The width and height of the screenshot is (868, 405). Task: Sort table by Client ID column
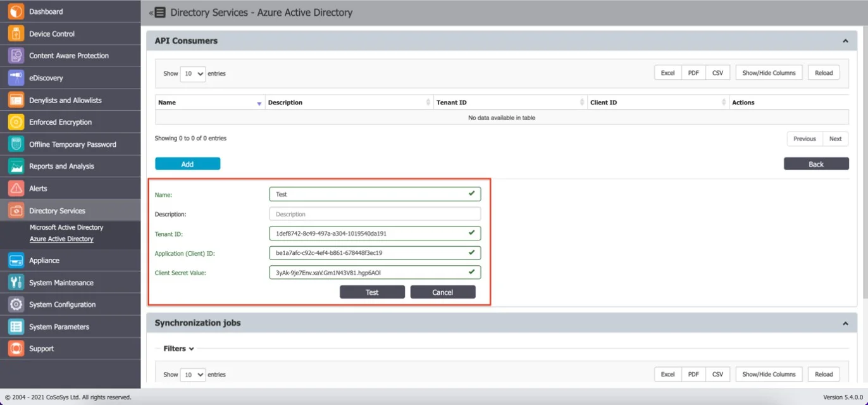658,103
